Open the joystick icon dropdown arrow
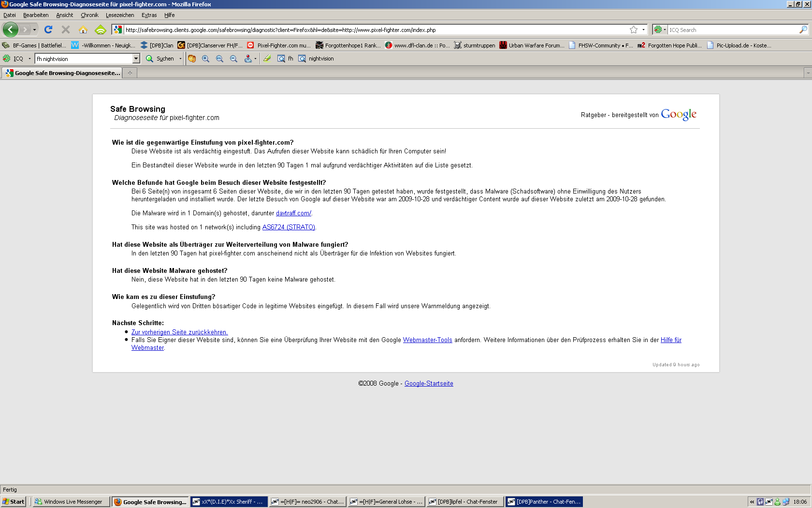The width and height of the screenshot is (812, 508). (255, 59)
